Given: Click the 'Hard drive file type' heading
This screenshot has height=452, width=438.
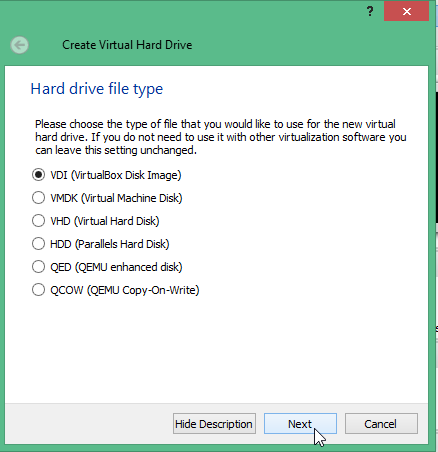Looking at the screenshot, I should pos(97,89).
